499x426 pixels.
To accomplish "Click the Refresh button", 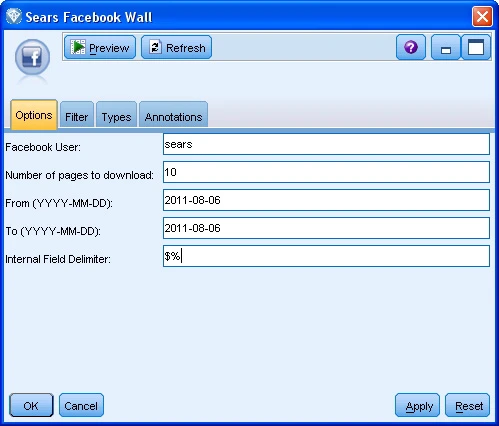I will coord(177,48).
